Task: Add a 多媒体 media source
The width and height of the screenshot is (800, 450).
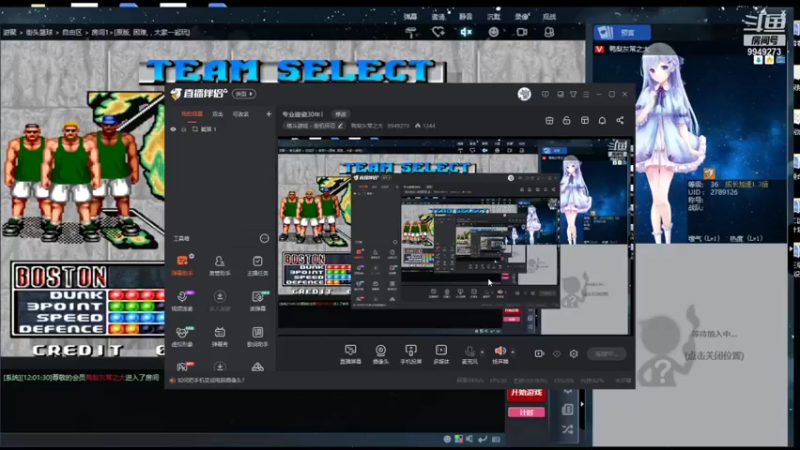Action: click(x=441, y=354)
